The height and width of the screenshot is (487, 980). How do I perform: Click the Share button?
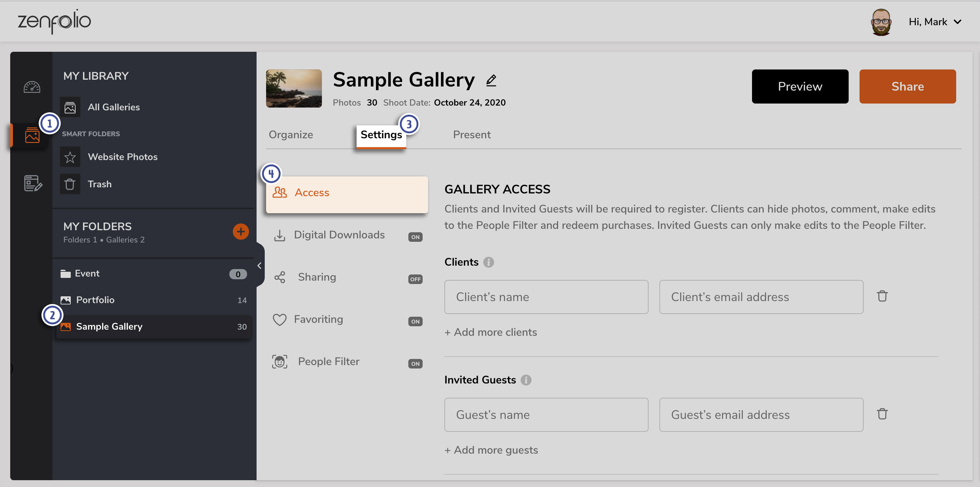[907, 87]
